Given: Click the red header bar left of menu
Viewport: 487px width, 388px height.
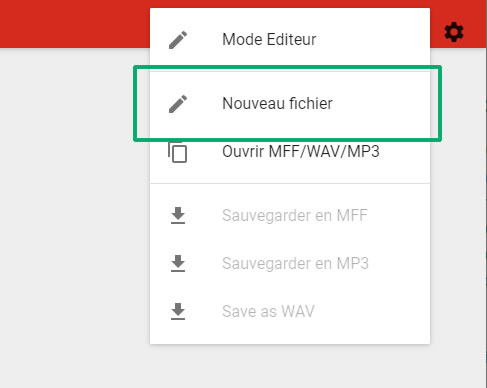Looking at the screenshot, I should [x=75, y=24].
